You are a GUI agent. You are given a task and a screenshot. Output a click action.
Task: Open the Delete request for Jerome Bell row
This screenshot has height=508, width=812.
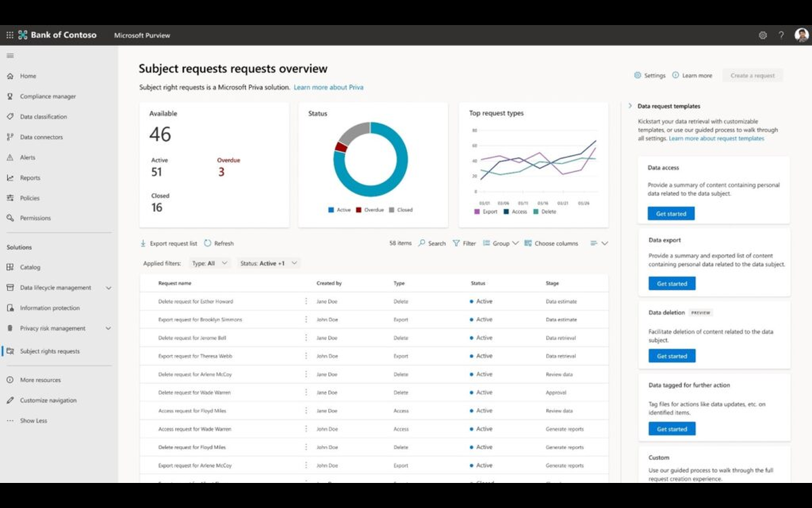pyautogui.click(x=374, y=338)
